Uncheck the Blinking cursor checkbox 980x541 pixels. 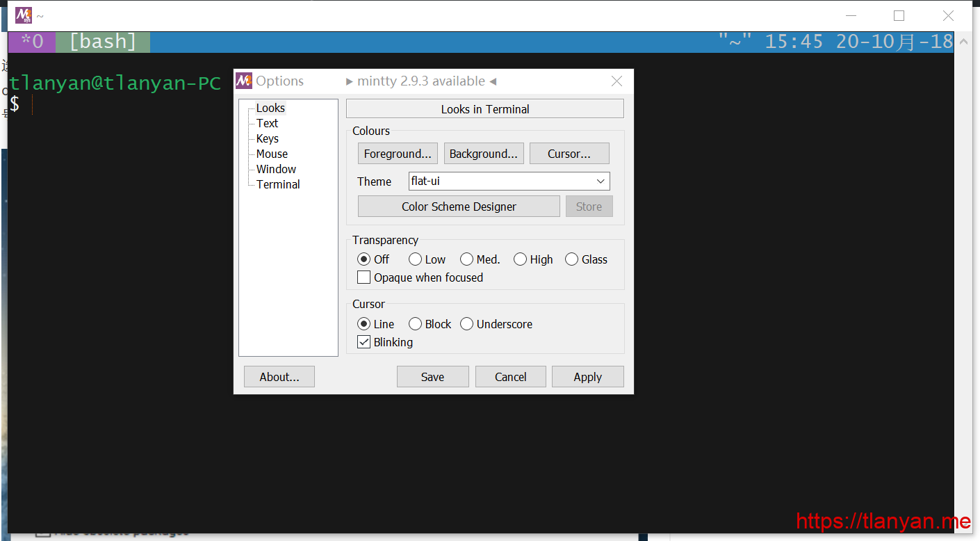click(364, 342)
